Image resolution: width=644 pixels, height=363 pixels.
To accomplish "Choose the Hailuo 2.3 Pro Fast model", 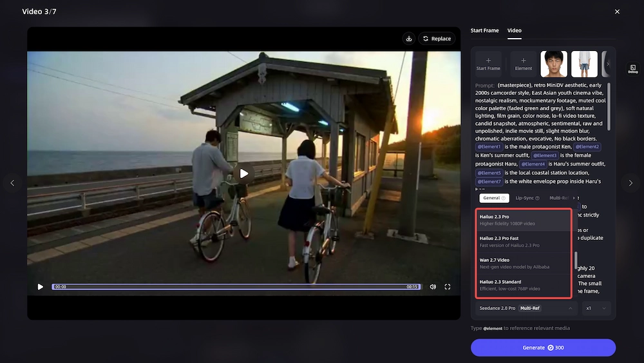I will (523, 242).
